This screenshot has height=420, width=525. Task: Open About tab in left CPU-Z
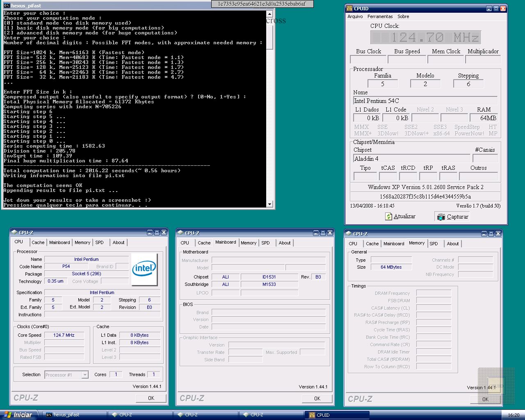[119, 242]
